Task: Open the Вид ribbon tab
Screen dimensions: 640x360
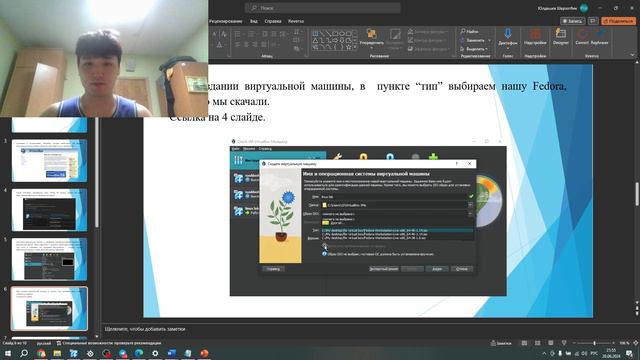Action: (253, 21)
